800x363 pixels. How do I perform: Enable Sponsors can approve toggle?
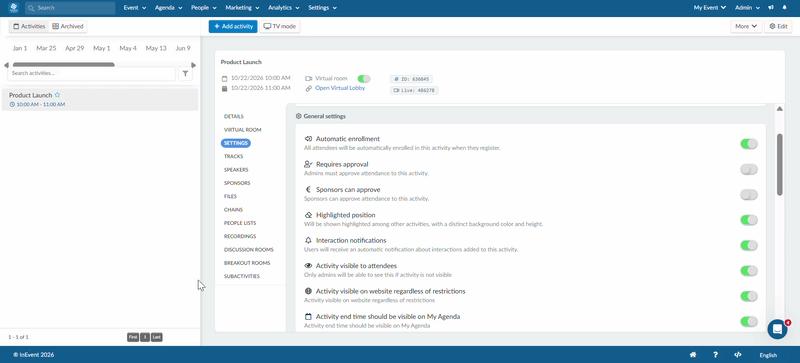tap(749, 195)
